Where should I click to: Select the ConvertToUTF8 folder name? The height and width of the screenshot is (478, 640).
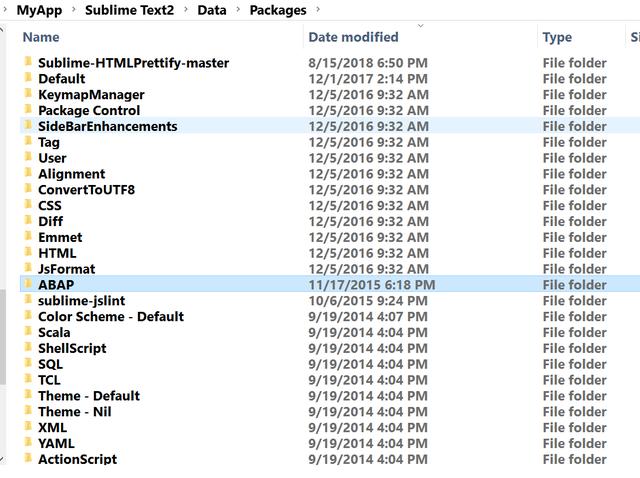(x=87, y=190)
